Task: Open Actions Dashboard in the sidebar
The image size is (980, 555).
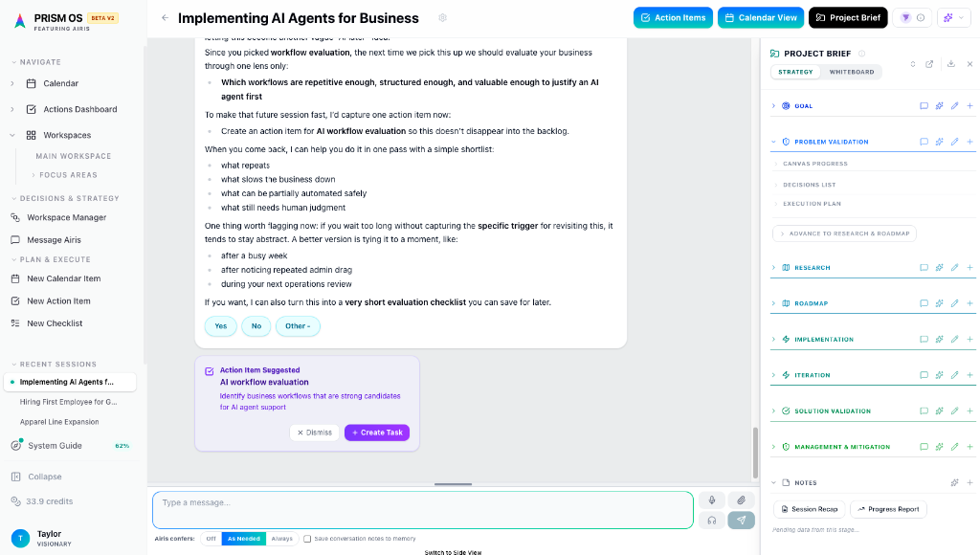Action: click(79, 109)
